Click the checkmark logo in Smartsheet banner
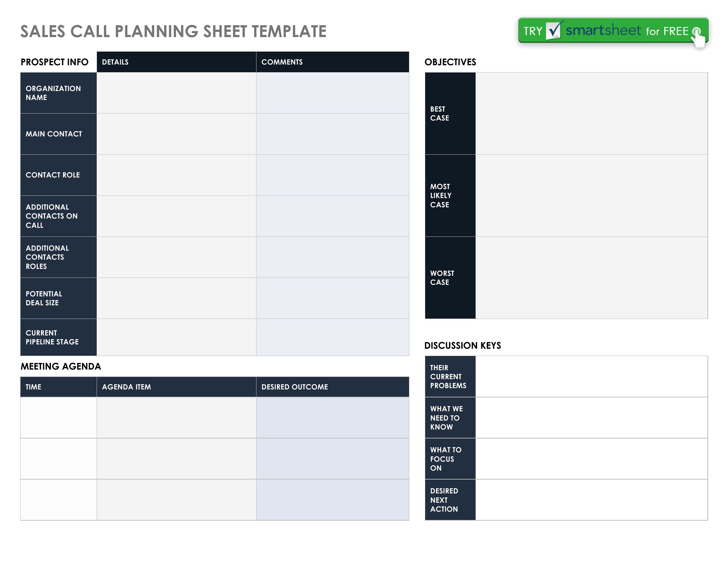Viewport: 728px width, 563px height. (554, 31)
